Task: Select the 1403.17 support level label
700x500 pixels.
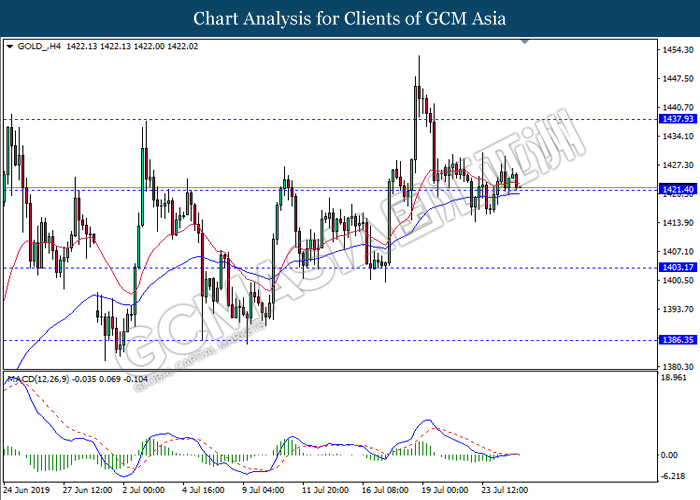Action: click(678, 267)
